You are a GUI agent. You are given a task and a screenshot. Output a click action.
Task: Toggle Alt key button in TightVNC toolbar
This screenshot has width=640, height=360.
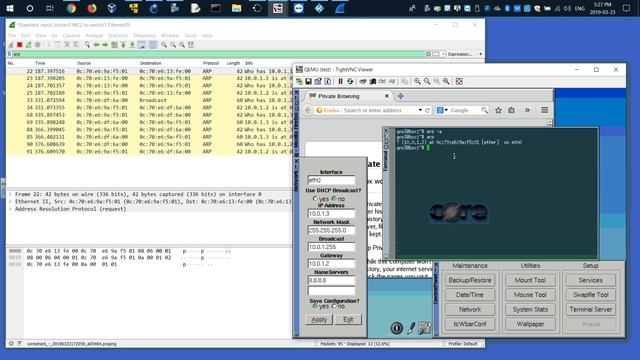click(392, 82)
